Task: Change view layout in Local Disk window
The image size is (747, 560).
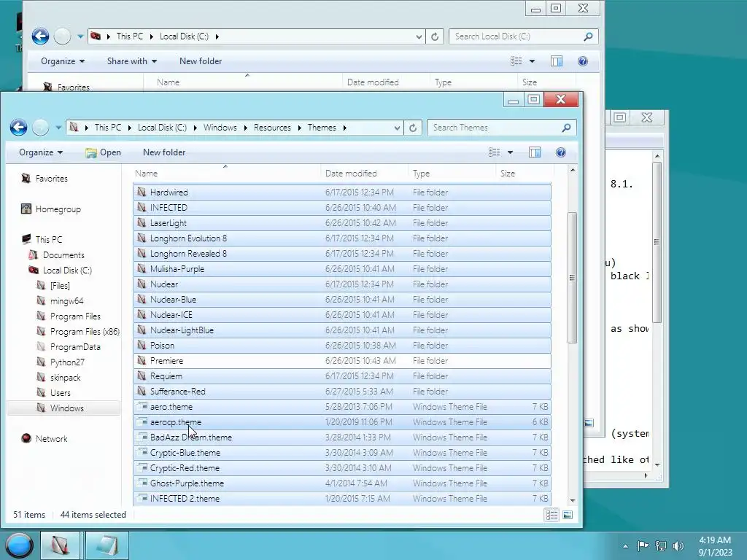Action: 516,61
